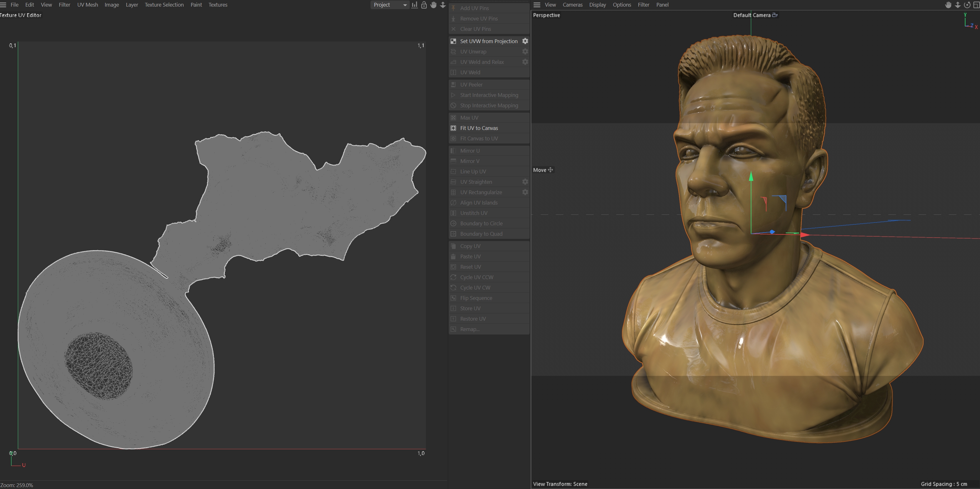This screenshot has width=980, height=489.
Task: Click the viewport zoom dolly arrows icon
Action: click(958, 5)
